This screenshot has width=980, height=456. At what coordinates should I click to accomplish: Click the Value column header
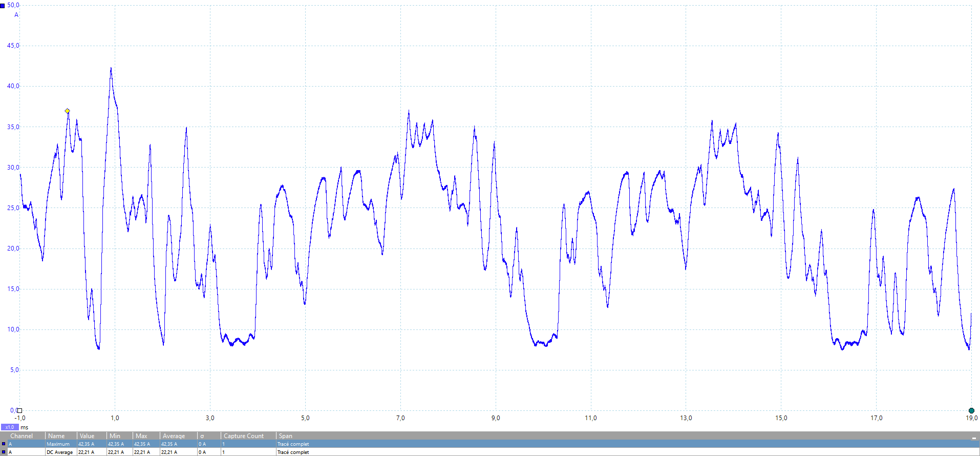[x=87, y=436]
